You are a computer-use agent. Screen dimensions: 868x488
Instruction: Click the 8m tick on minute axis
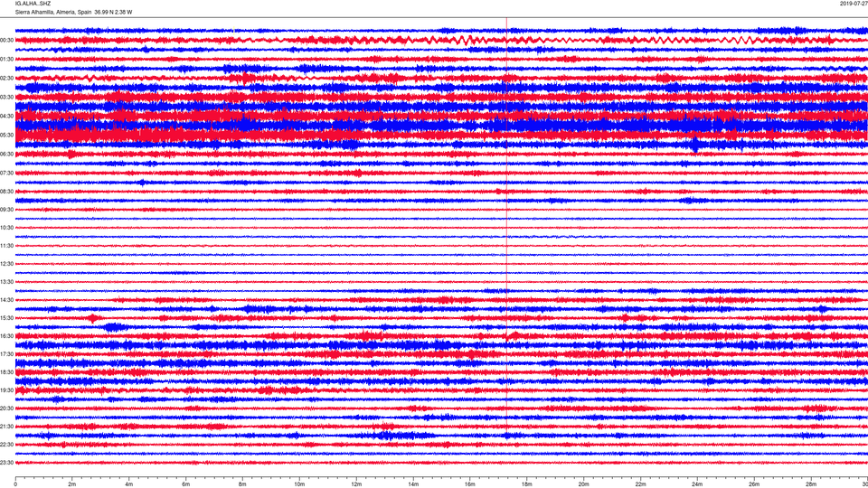(x=242, y=484)
